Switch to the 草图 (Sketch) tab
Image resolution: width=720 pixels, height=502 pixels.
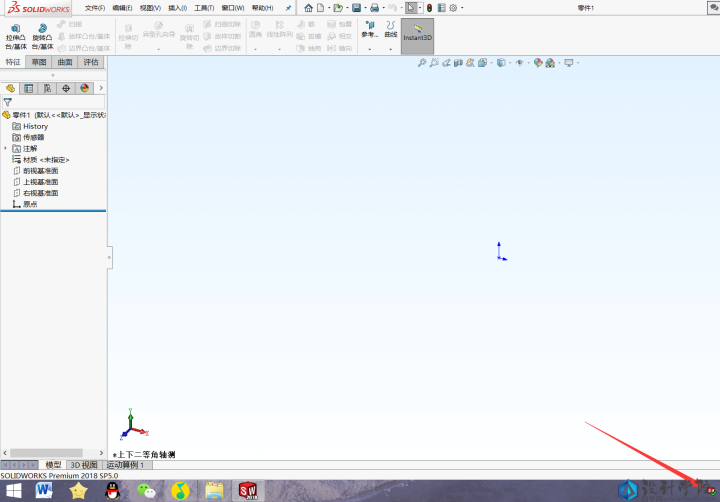pyautogui.click(x=39, y=62)
